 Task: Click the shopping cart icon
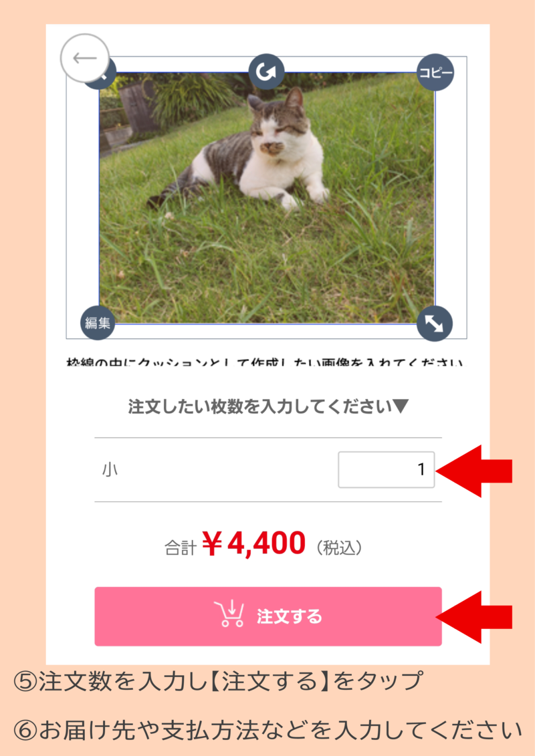[x=229, y=613]
